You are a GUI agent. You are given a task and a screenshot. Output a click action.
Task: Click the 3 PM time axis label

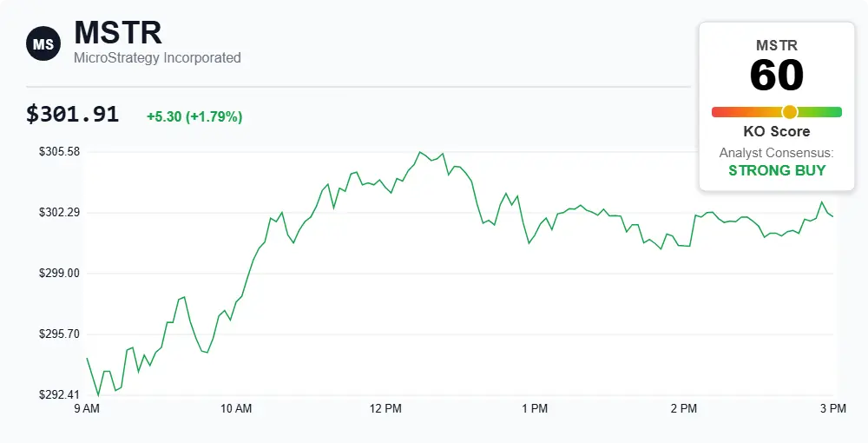[x=832, y=408]
